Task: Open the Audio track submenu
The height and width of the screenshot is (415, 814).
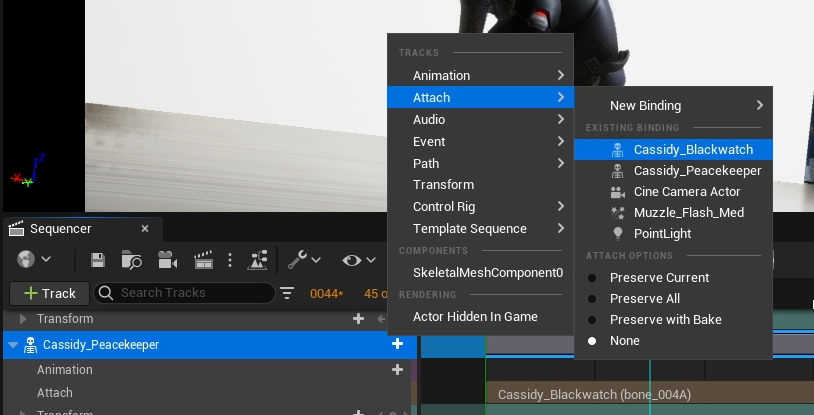Action: (x=480, y=119)
